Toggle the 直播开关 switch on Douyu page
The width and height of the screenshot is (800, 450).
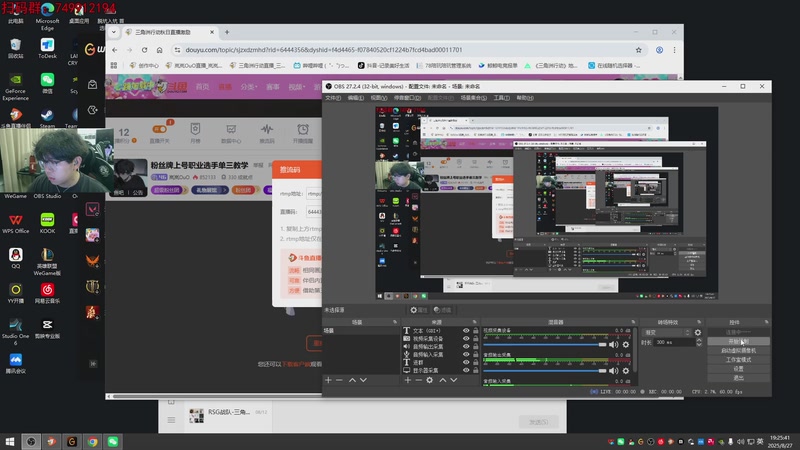159,129
